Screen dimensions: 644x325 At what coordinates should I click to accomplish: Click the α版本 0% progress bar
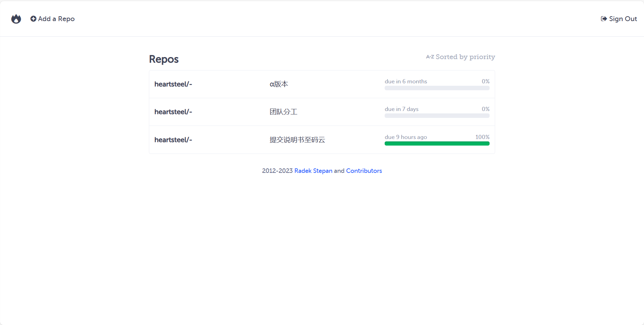tap(437, 88)
